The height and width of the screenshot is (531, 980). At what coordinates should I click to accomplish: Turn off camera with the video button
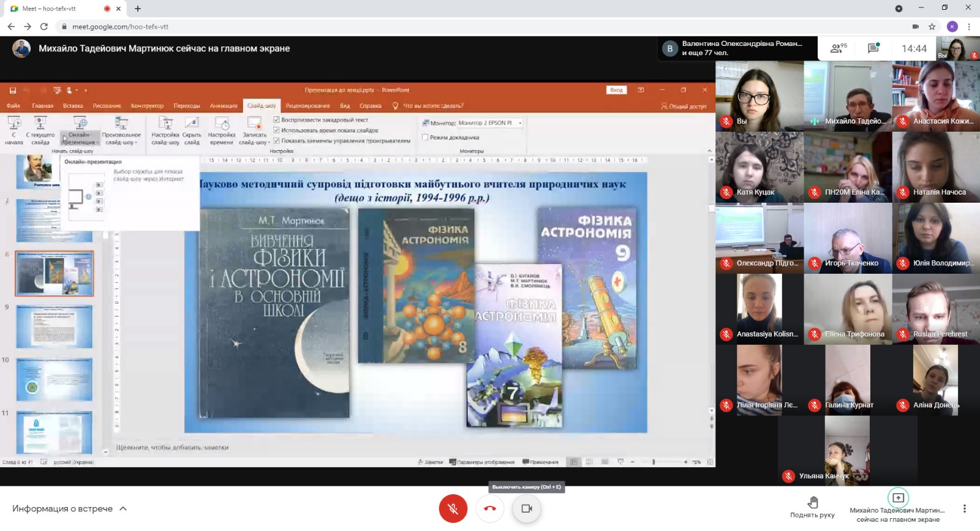(x=527, y=508)
